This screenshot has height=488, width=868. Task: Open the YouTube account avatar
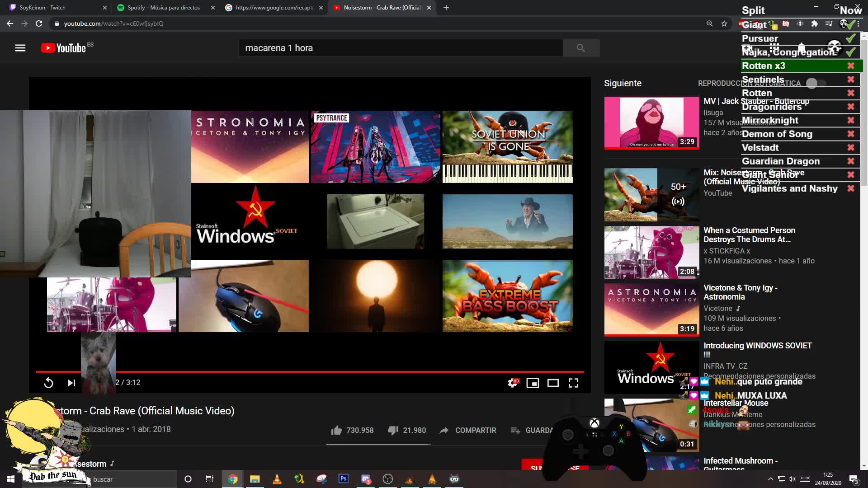coord(834,48)
